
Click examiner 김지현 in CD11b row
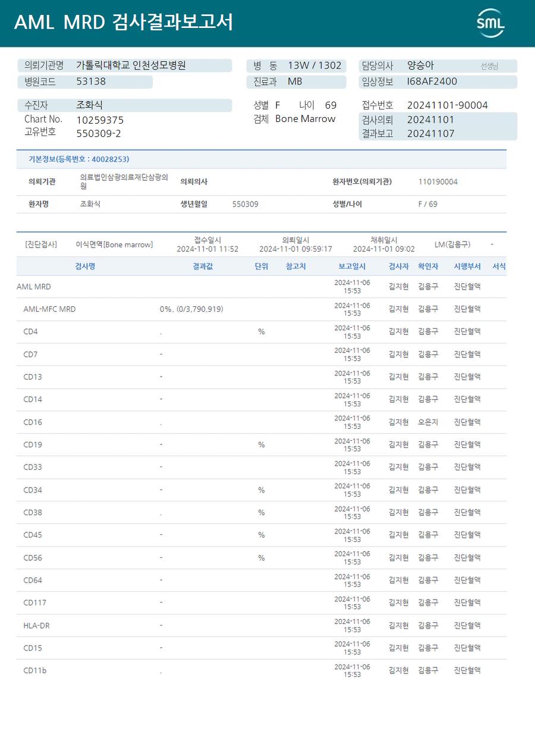[x=399, y=671]
